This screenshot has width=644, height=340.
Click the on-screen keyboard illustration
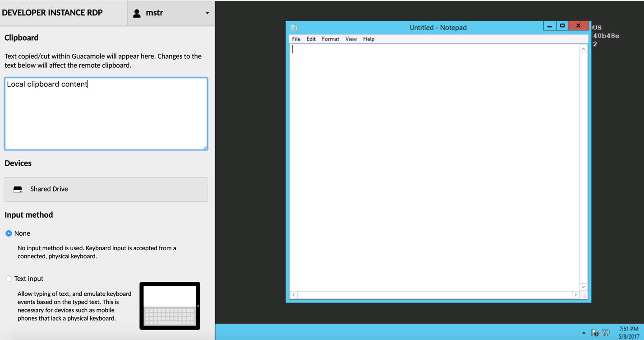coord(170,306)
